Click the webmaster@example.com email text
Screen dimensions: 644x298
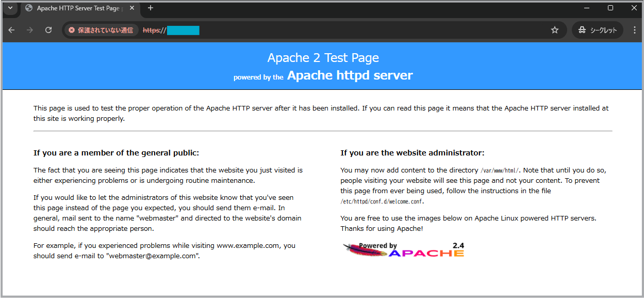click(x=153, y=256)
